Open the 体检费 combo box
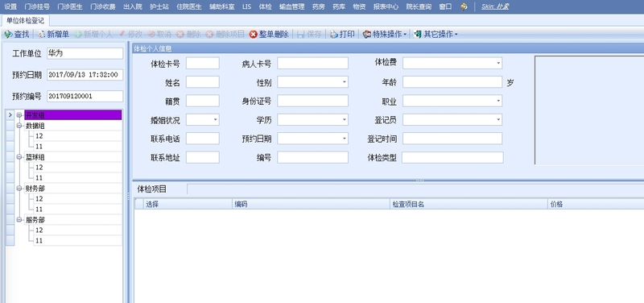The height and width of the screenshot is (303, 644). coord(498,64)
